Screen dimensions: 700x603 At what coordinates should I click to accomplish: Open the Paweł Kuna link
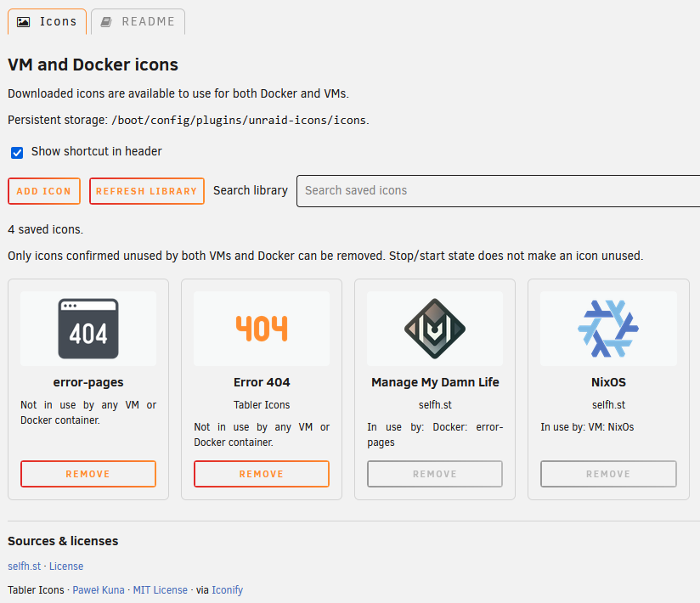[99, 590]
